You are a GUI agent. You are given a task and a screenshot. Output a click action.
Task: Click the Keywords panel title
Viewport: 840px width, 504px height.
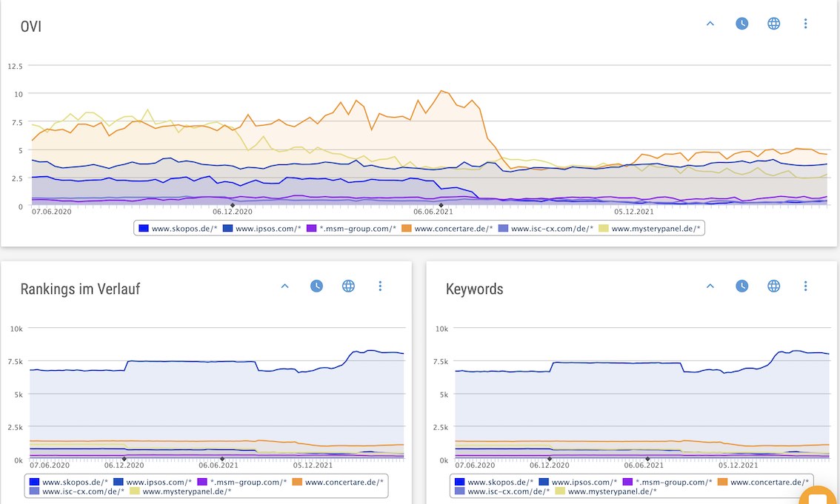475,289
